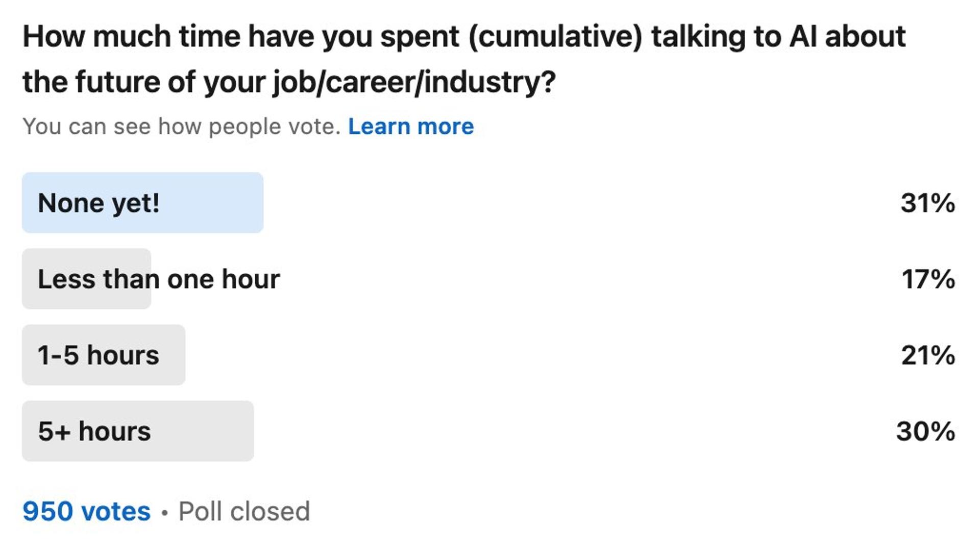The image size is (980, 550).
Task: Click "How much time" at the question start
Action: pos(96,37)
